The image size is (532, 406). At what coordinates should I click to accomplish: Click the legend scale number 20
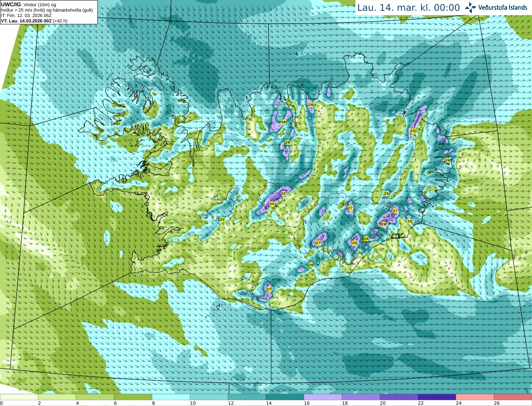(x=383, y=403)
